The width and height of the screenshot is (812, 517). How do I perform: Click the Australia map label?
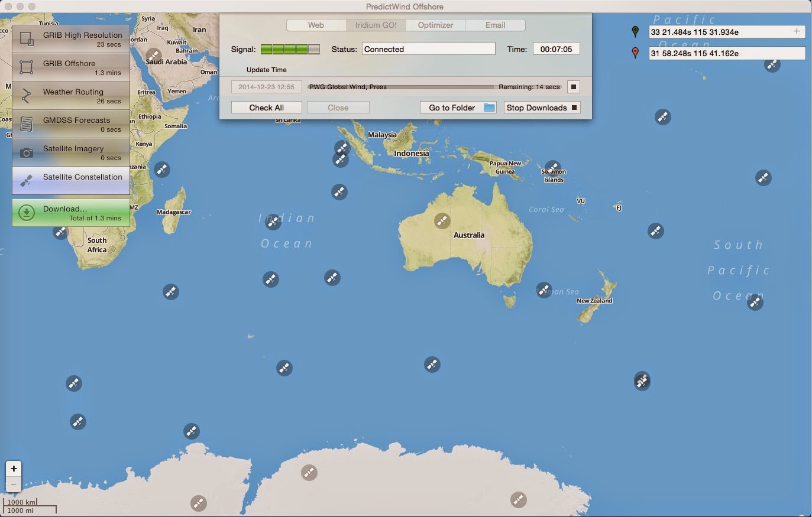469,235
